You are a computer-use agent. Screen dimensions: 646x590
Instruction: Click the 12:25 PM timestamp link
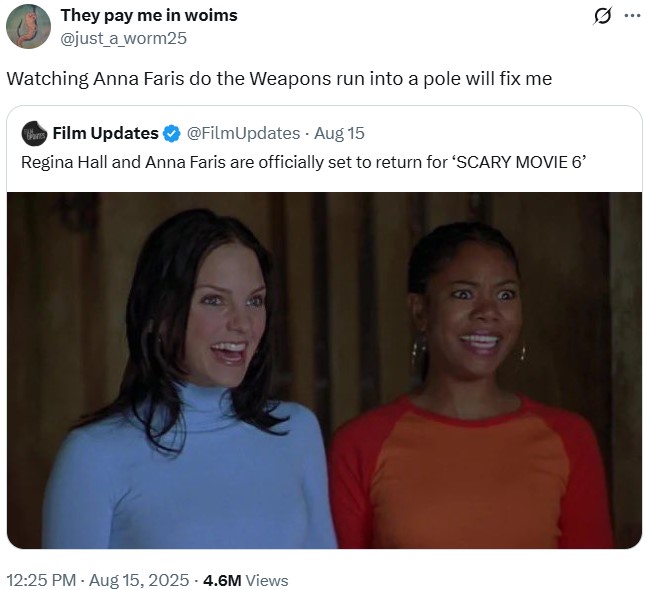coord(41,580)
